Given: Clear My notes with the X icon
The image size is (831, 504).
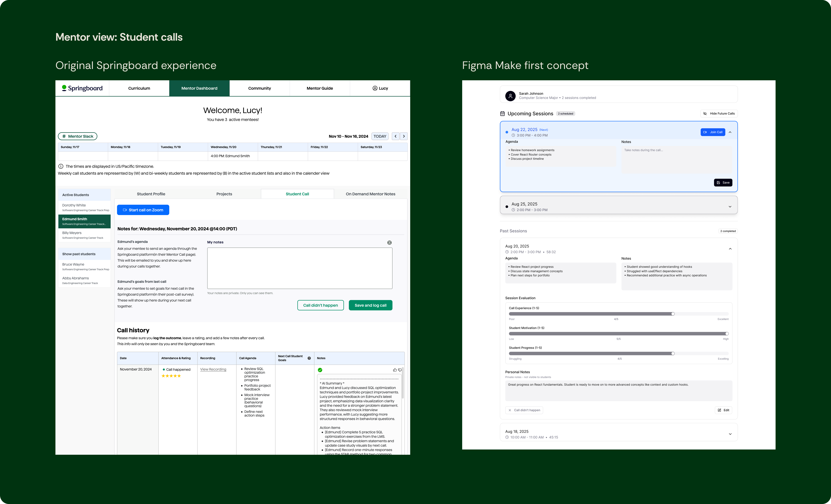Looking at the screenshot, I should 390,243.
